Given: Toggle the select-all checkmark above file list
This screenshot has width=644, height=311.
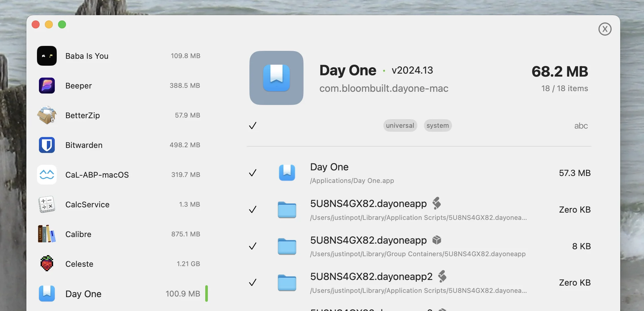Looking at the screenshot, I should (253, 125).
